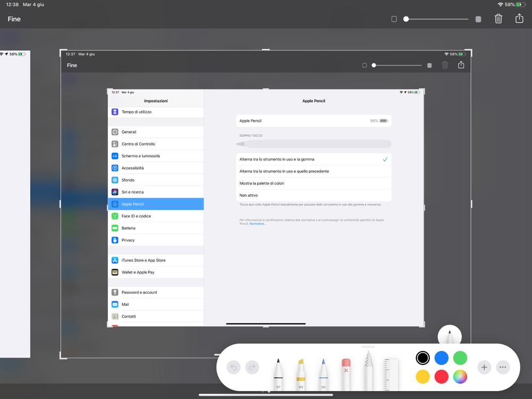
Task: Click the Contatti row in the Settings list
Action: 156,316
